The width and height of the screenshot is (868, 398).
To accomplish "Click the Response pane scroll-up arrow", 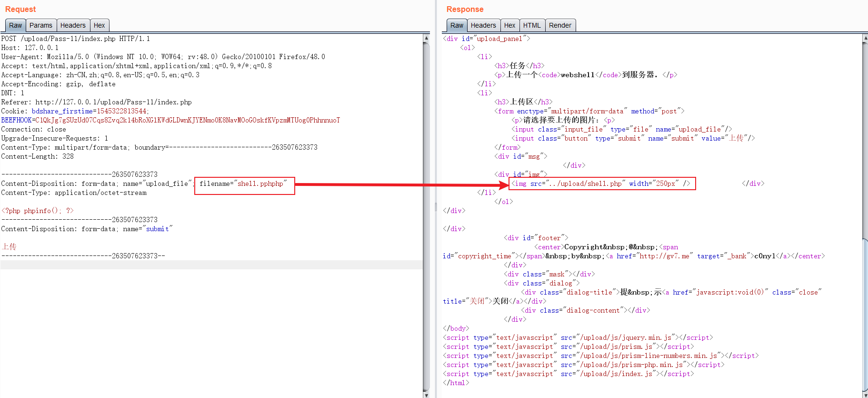I will tap(865, 37).
